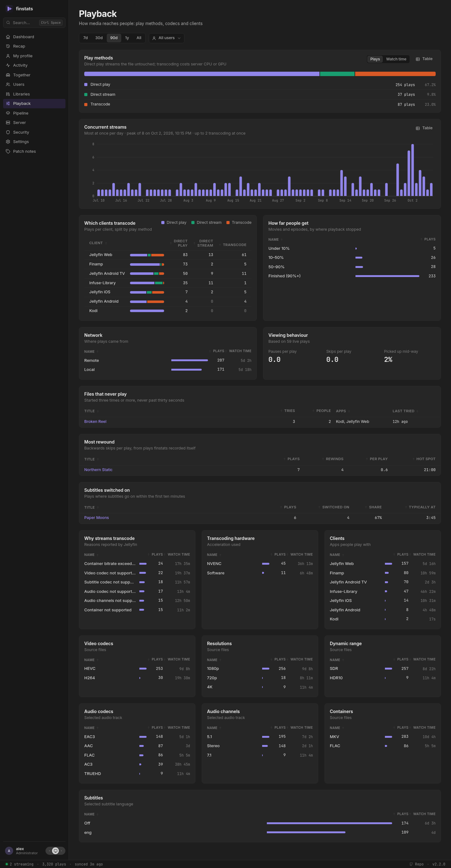Screen dimensions: 451x868
Task: Focus the Search input field
Action: tap(34, 23)
